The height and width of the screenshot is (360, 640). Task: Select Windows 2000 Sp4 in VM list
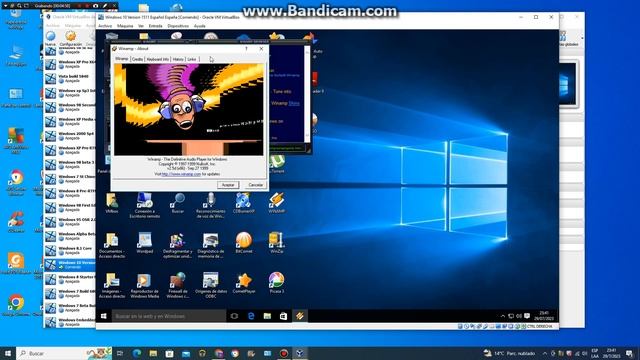(x=70, y=136)
